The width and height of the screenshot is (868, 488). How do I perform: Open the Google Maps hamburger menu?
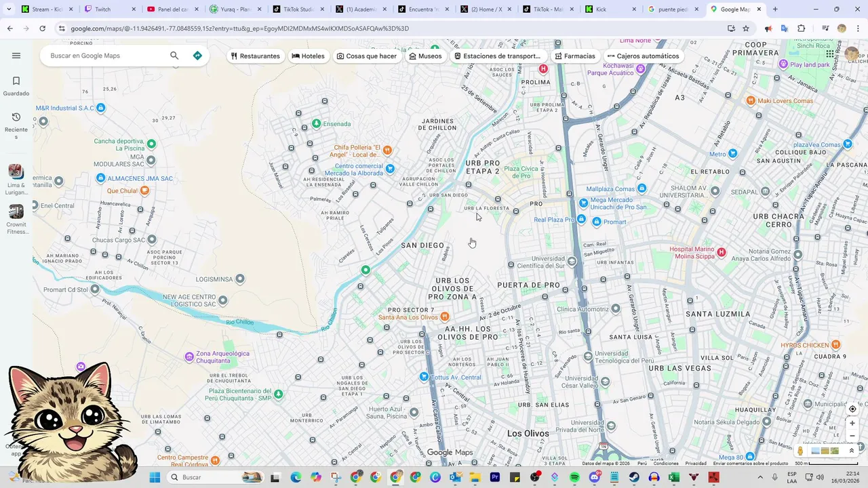[x=16, y=56]
